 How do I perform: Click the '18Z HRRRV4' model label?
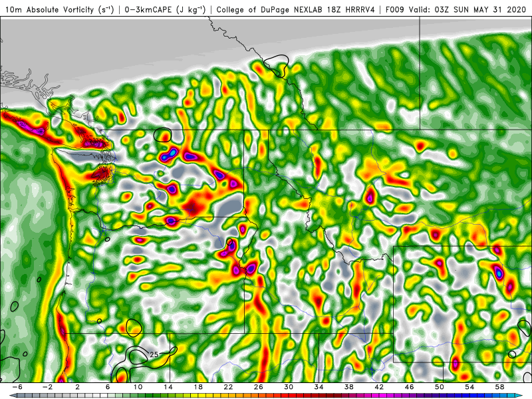click(x=351, y=9)
